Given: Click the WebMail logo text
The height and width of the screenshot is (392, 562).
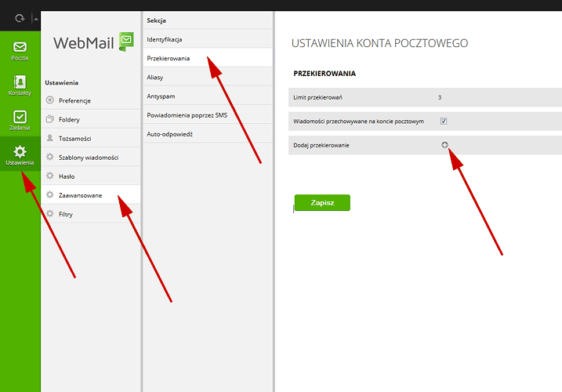Looking at the screenshot, I should [x=84, y=43].
